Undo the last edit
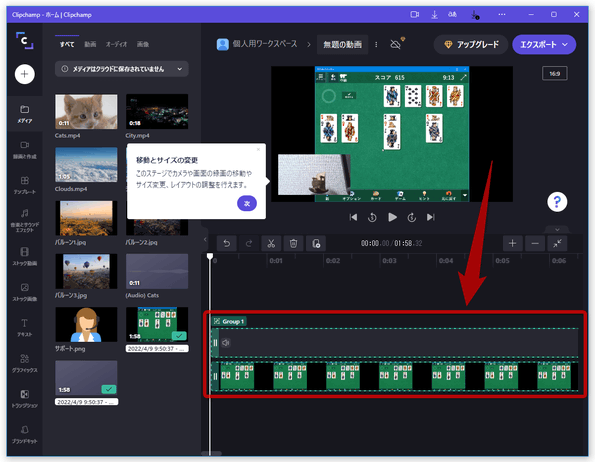The image size is (595, 462). pyautogui.click(x=227, y=244)
